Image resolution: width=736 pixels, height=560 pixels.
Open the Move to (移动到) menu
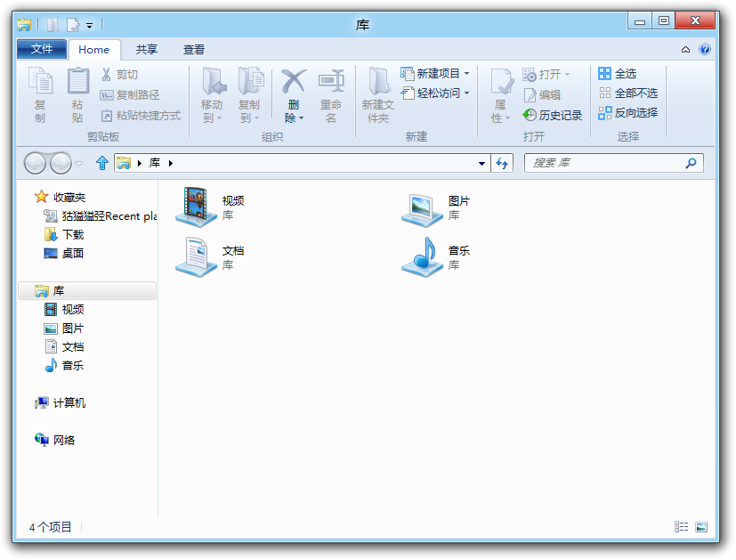tap(213, 95)
